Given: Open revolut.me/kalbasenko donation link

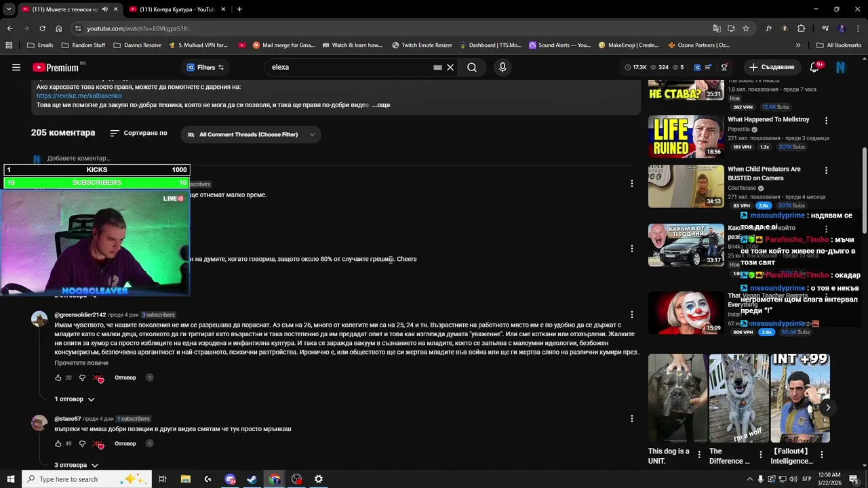Looking at the screenshot, I should (x=79, y=96).
